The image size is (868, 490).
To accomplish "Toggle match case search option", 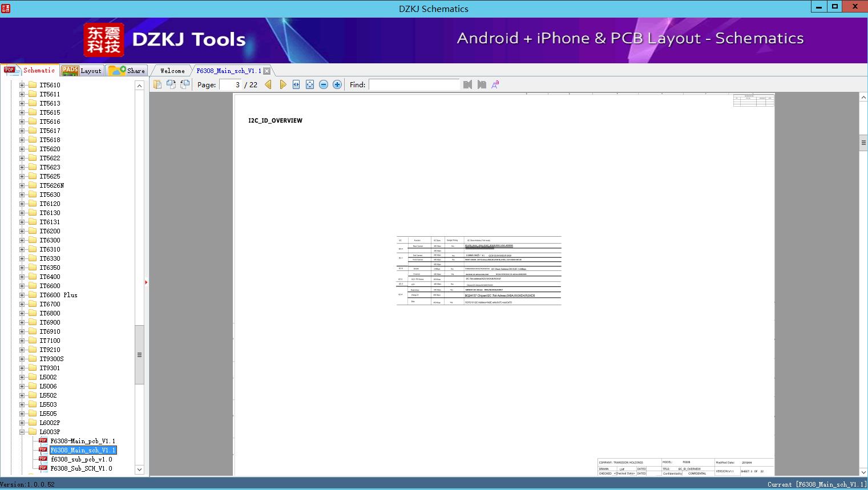I will 495,84.
